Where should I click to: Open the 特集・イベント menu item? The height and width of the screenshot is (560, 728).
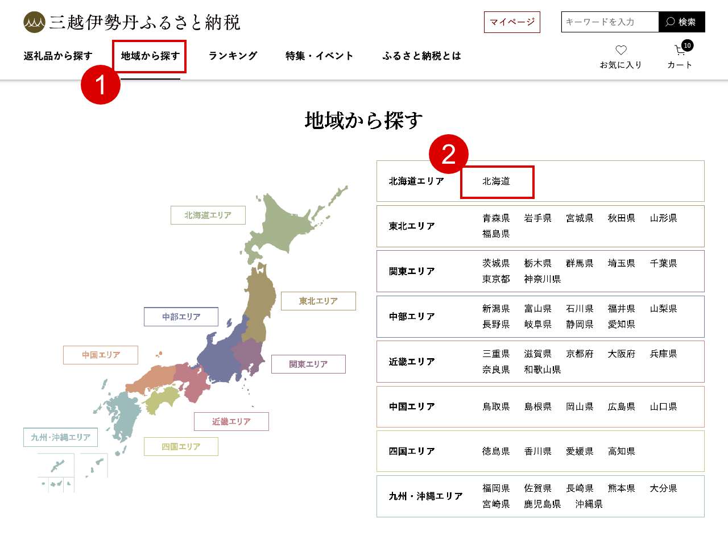click(319, 56)
